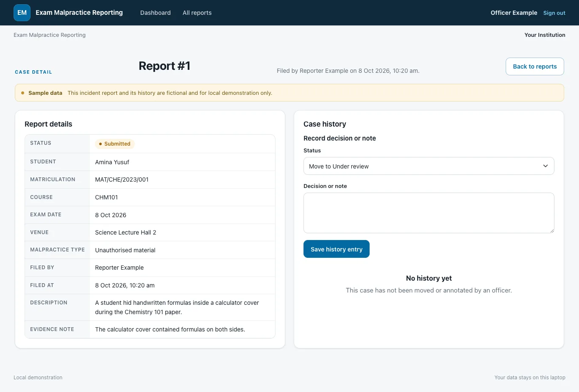Click Save history entry button
Image resolution: width=579 pixels, height=392 pixels.
(337, 249)
